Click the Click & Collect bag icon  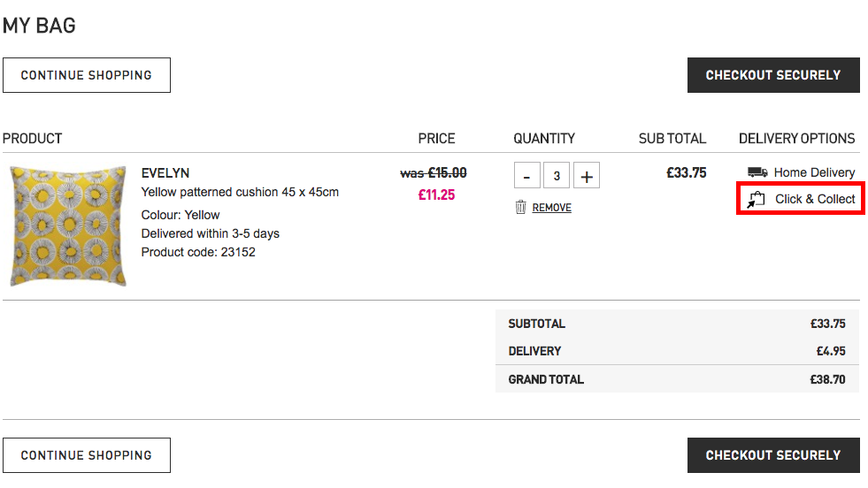coord(756,200)
